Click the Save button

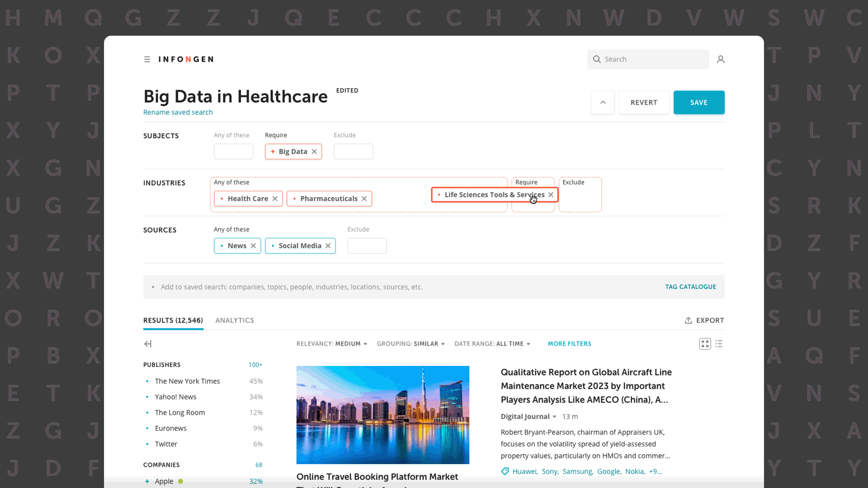click(x=698, y=103)
